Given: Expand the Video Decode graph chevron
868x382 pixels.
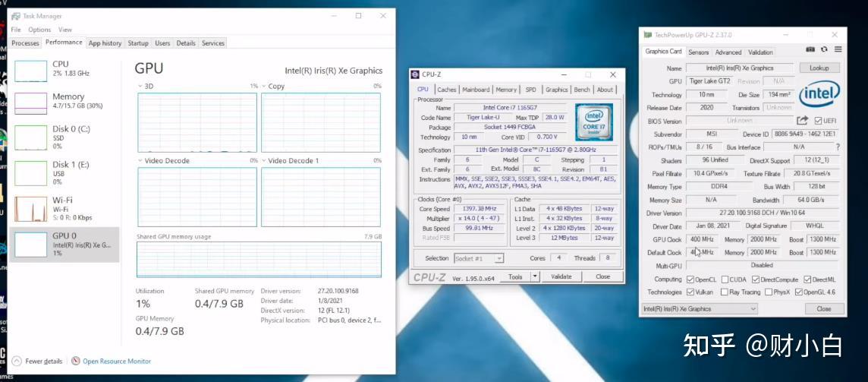Looking at the screenshot, I should click(x=140, y=161).
